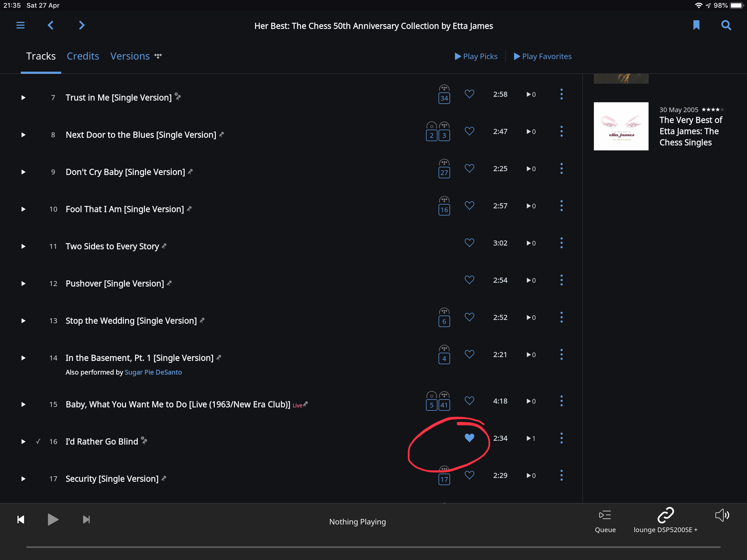Viewport: 747px width, 560px height.
Task: Open bookmarks icon in header
Action: click(696, 25)
